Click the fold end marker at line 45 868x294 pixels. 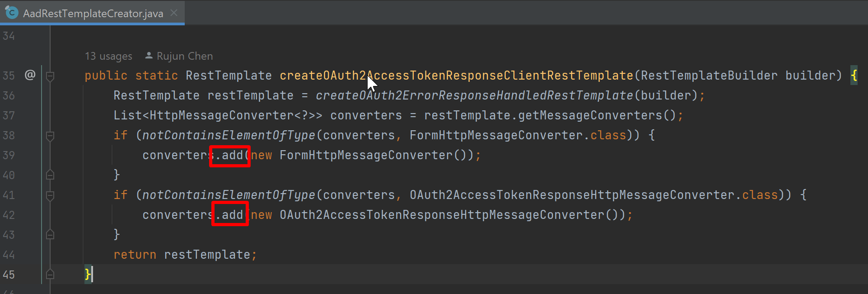pos(50,274)
